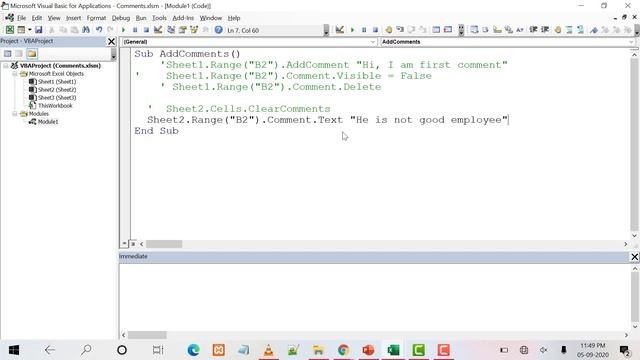
Task: Save the Comments.xlsm project
Action: [x=38, y=30]
